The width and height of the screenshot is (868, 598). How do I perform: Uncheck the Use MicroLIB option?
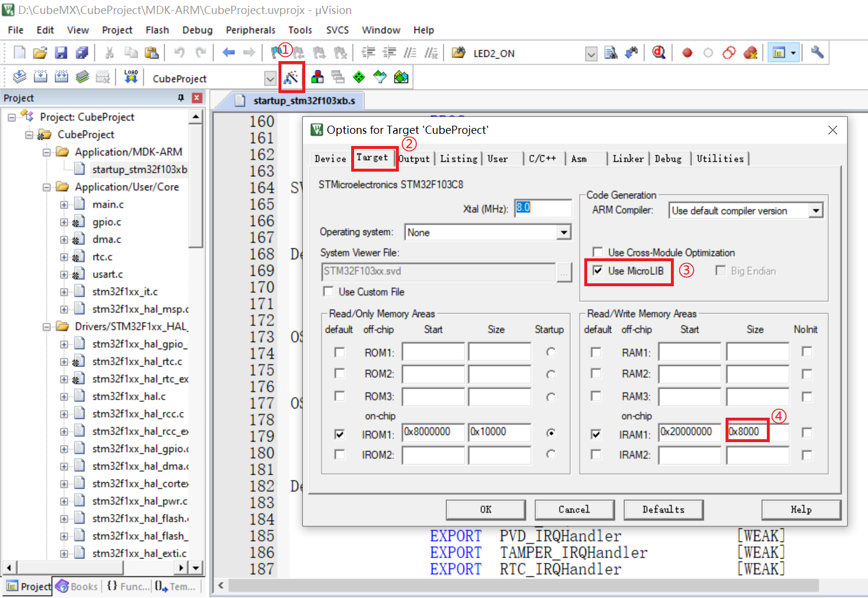pos(598,270)
